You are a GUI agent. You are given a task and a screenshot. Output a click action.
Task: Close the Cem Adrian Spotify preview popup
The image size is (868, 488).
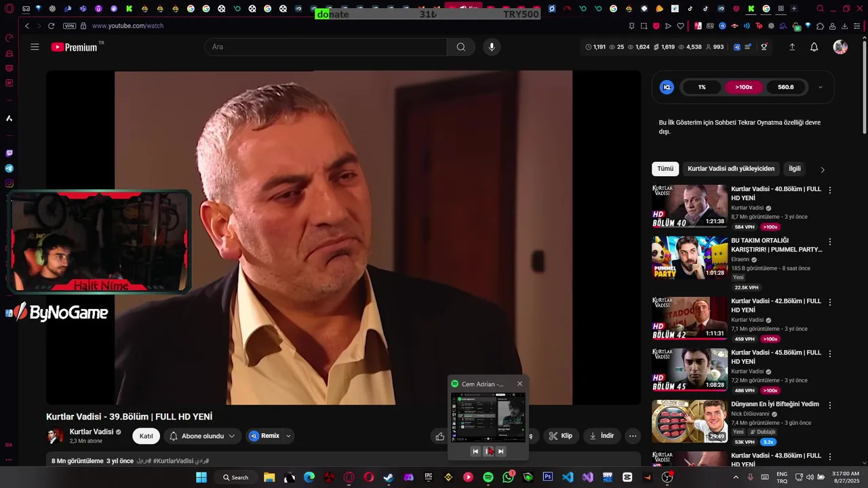[520, 384]
